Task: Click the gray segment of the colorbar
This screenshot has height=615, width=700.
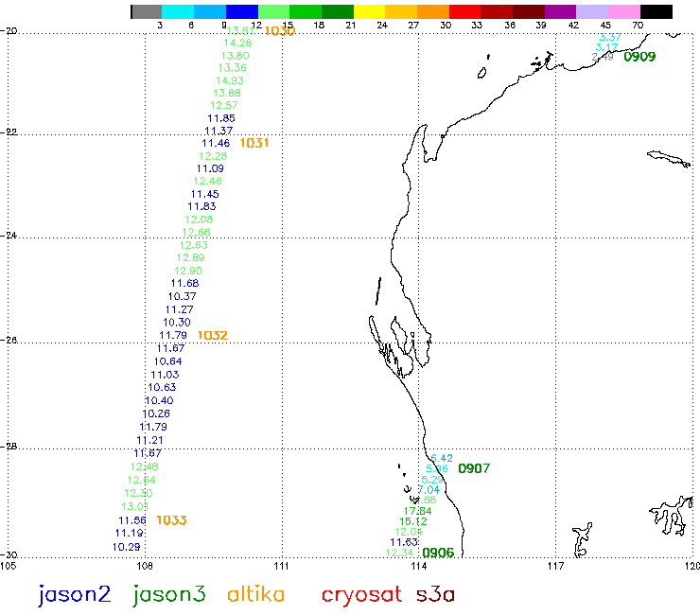Action: (147, 11)
